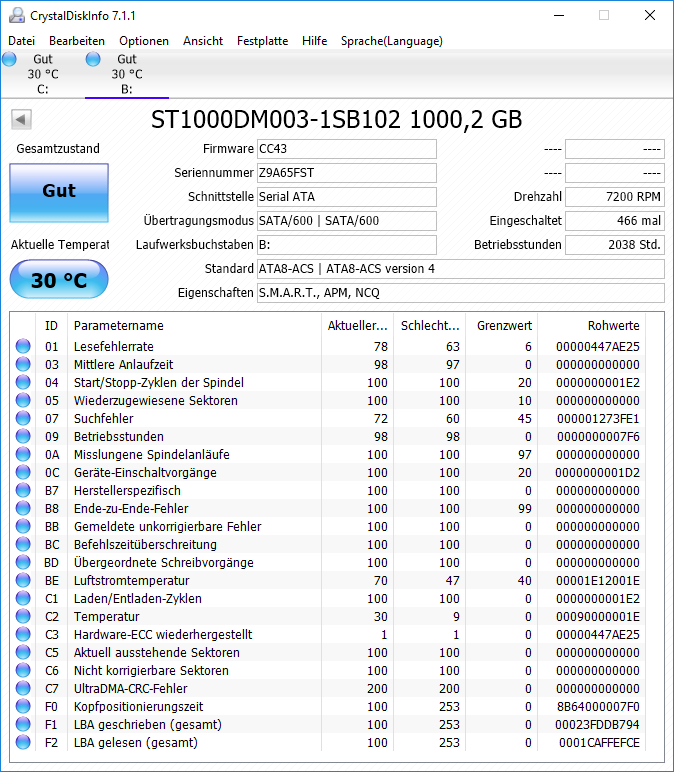Click status orb for Kopfpositionierungszeit
This screenshot has height=772, width=674.
pyautogui.click(x=23, y=706)
